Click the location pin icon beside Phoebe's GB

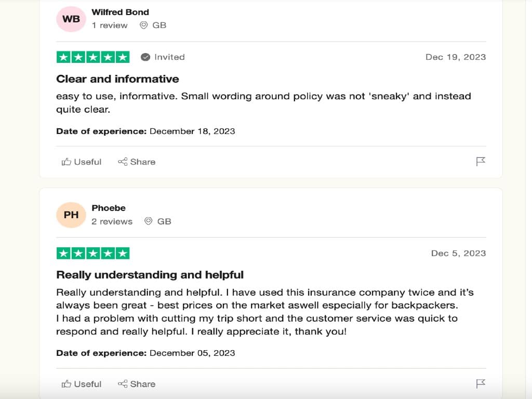click(148, 221)
